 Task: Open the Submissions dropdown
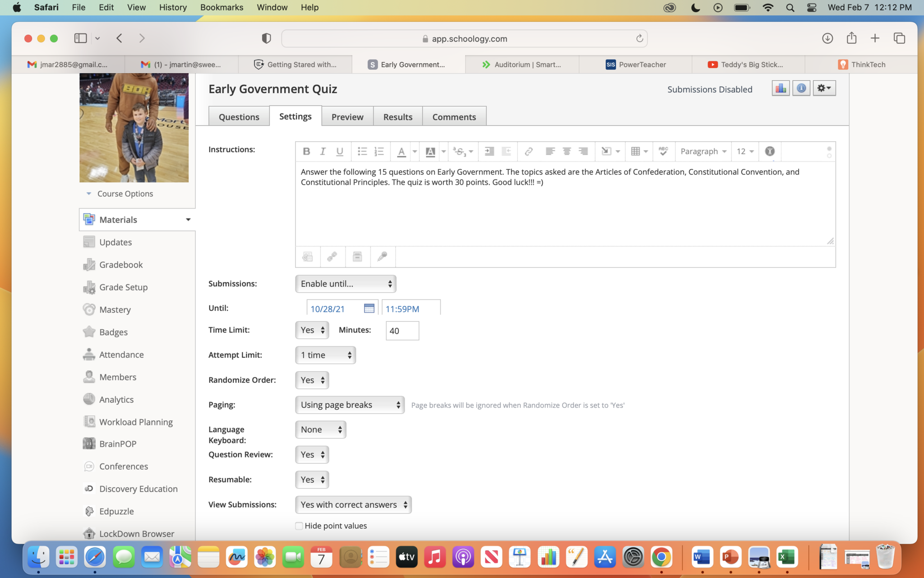346,284
